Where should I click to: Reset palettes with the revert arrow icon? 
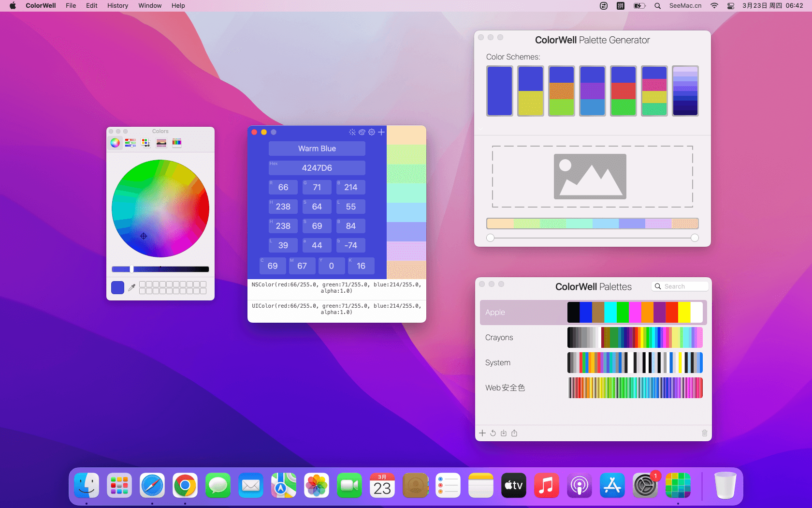(x=493, y=433)
